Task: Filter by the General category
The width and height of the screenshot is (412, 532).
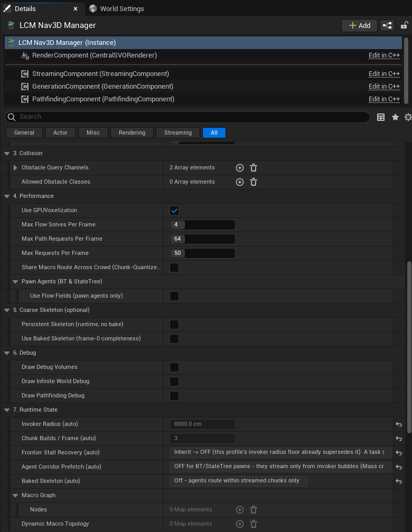Action: pyautogui.click(x=24, y=132)
